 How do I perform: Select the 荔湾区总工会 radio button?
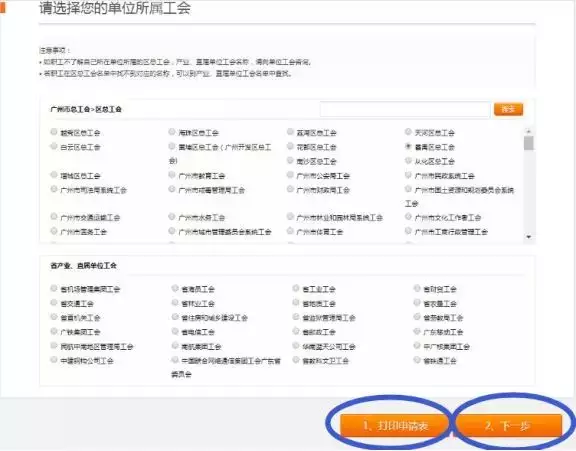click(290, 131)
